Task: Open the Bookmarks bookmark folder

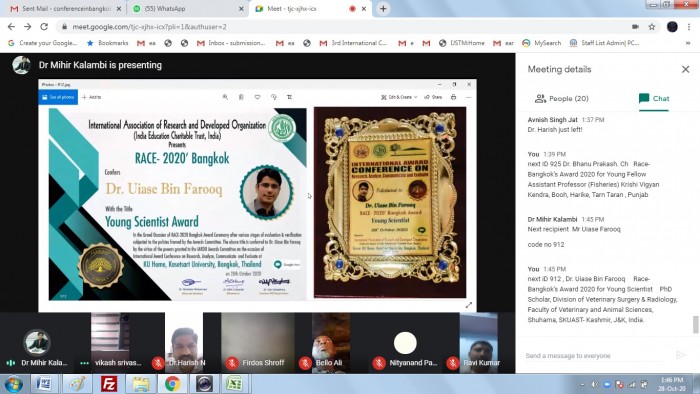Action: coord(108,43)
